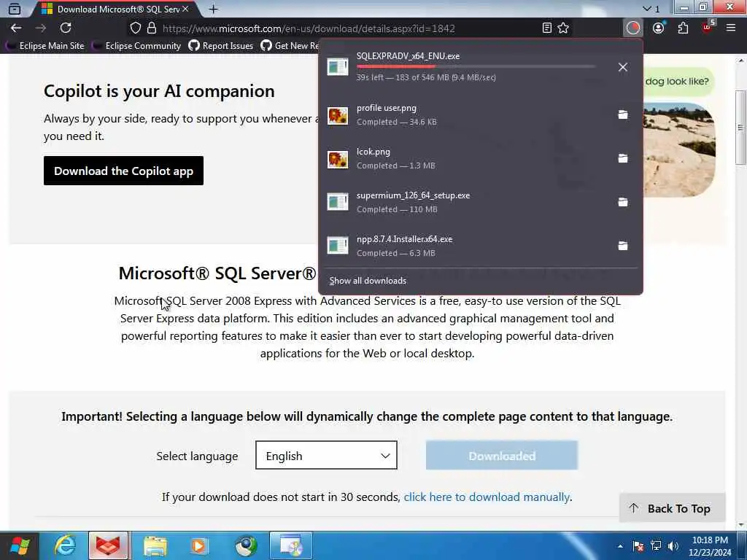The height and width of the screenshot is (560, 747).
Task: Bookmark this page with the star
Action: (x=563, y=28)
